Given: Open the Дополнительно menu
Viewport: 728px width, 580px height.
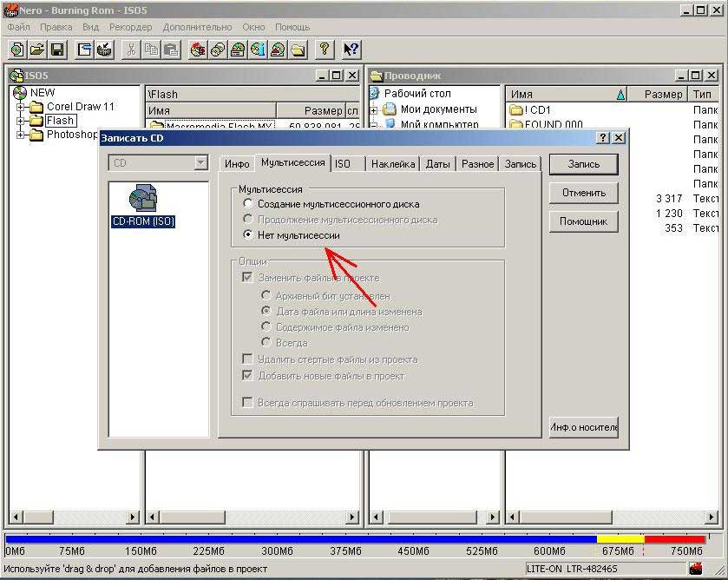Looking at the screenshot, I should point(197,27).
